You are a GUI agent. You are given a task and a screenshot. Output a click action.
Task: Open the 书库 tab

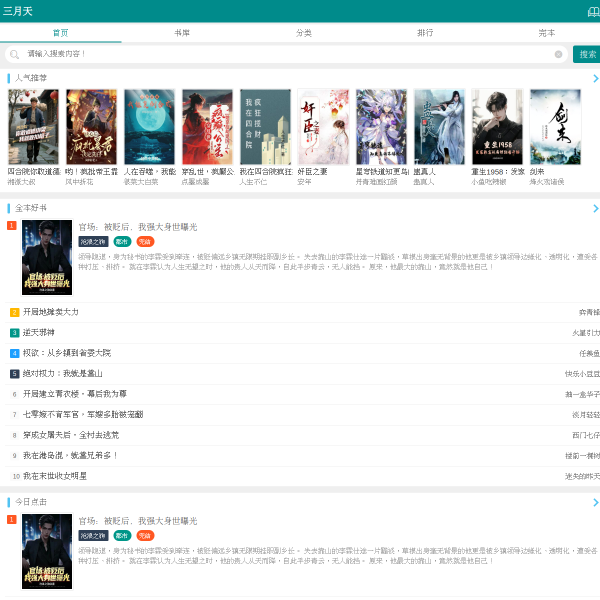(x=182, y=33)
